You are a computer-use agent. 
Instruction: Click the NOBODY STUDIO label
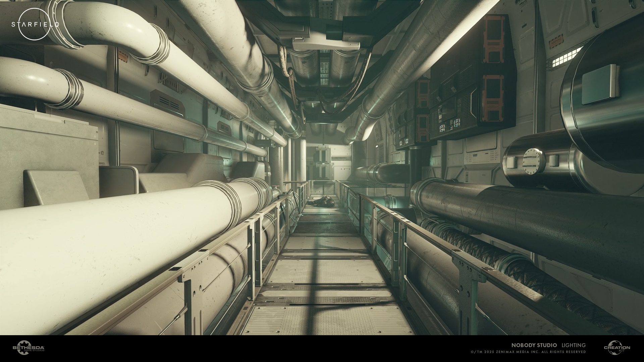pyautogui.click(x=534, y=345)
